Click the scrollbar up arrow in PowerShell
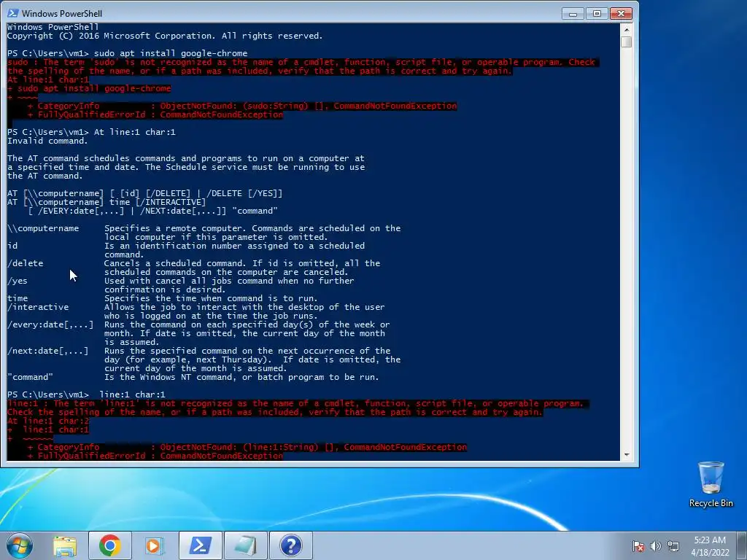This screenshot has height=560, width=747. [x=627, y=29]
